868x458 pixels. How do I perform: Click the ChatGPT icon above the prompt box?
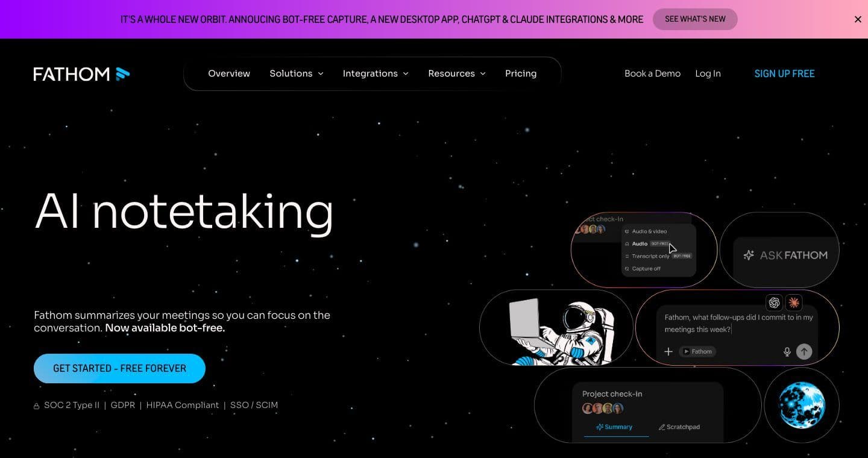(774, 303)
